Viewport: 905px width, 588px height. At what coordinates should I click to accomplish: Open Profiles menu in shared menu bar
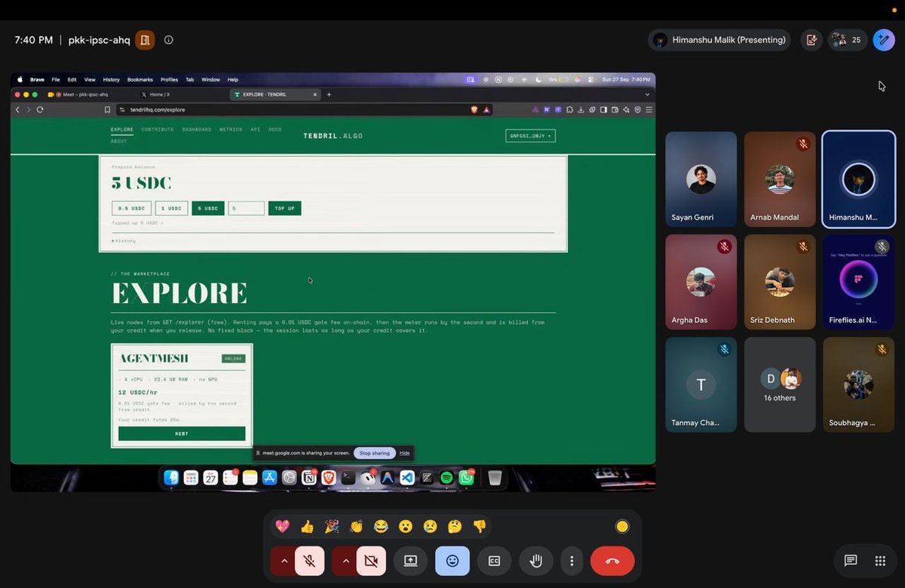click(169, 79)
